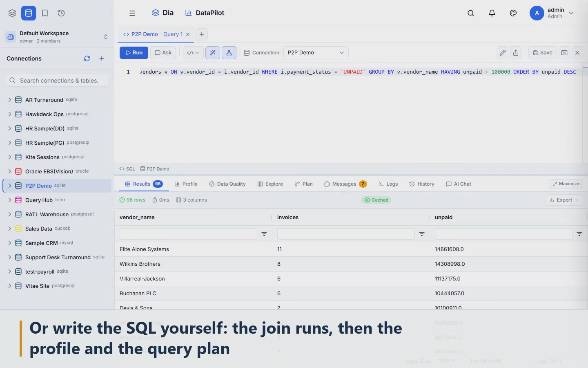Screen dimensions: 588x368
Task: Refresh the connections list
Action: (87, 58)
